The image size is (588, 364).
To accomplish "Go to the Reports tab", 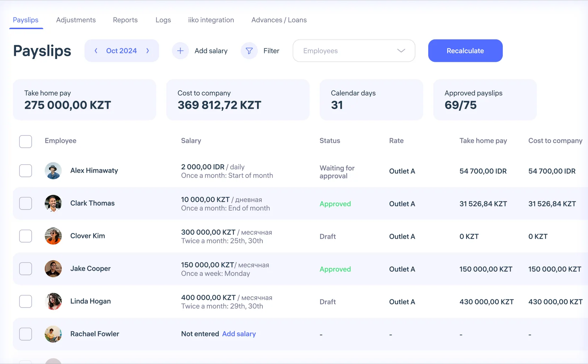I will [125, 20].
